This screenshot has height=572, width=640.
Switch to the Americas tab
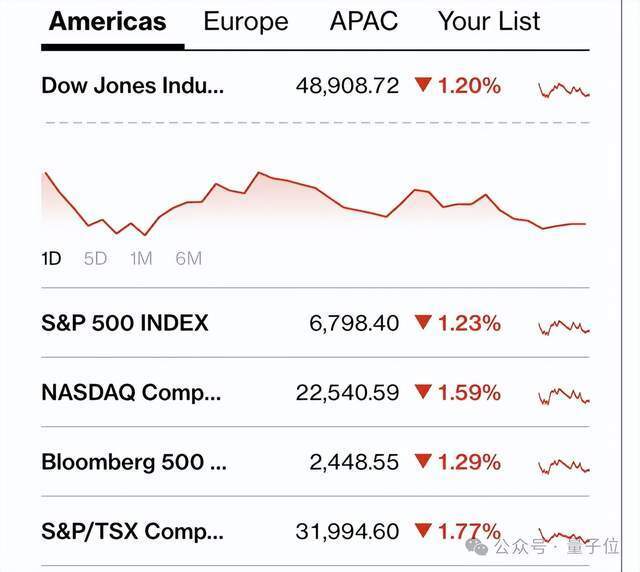(x=108, y=21)
